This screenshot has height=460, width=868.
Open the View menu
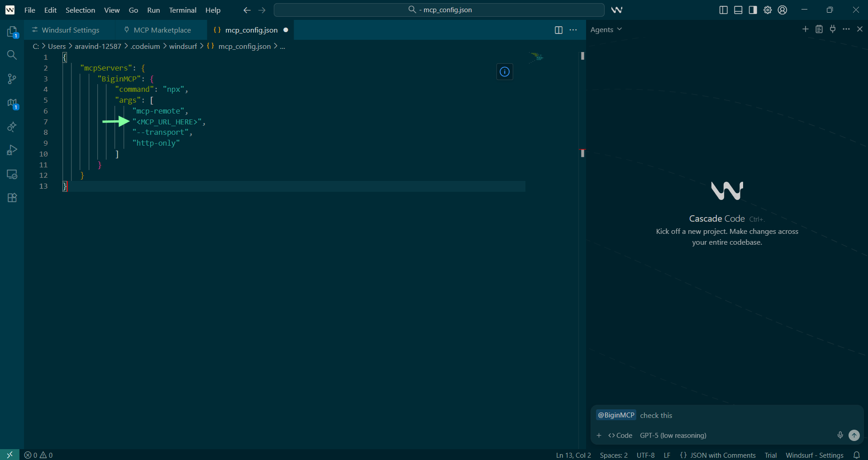112,10
